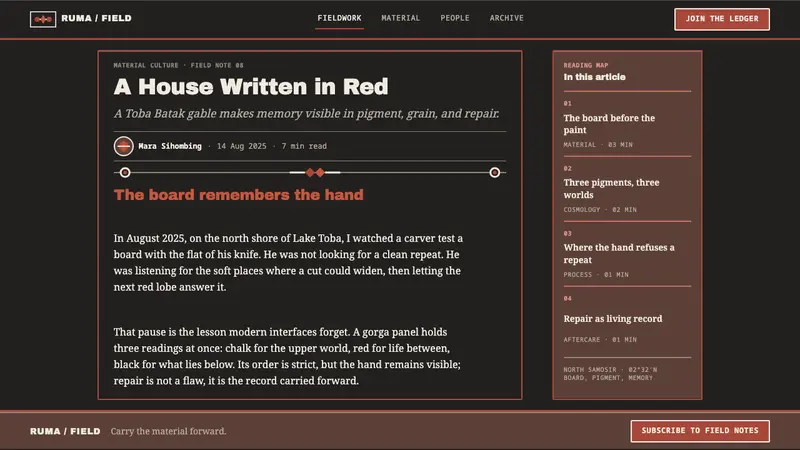Click the italic subtitle about Toba Batak gable
800x450 pixels.
tap(307, 113)
